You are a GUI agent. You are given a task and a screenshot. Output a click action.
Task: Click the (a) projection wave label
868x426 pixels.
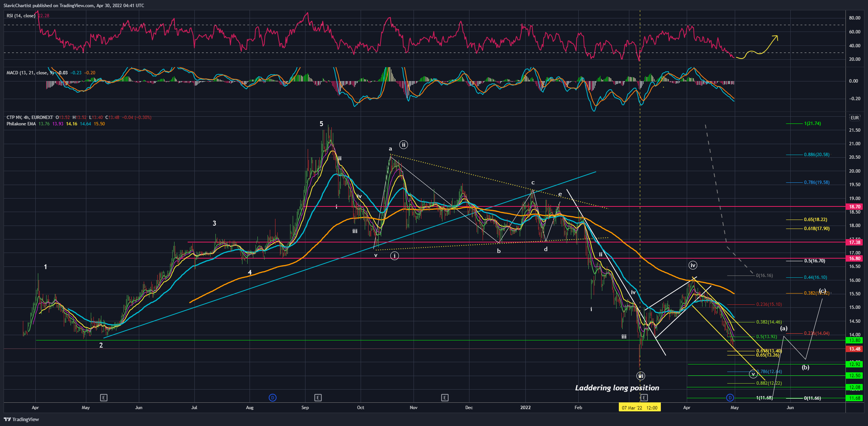(784, 328)
